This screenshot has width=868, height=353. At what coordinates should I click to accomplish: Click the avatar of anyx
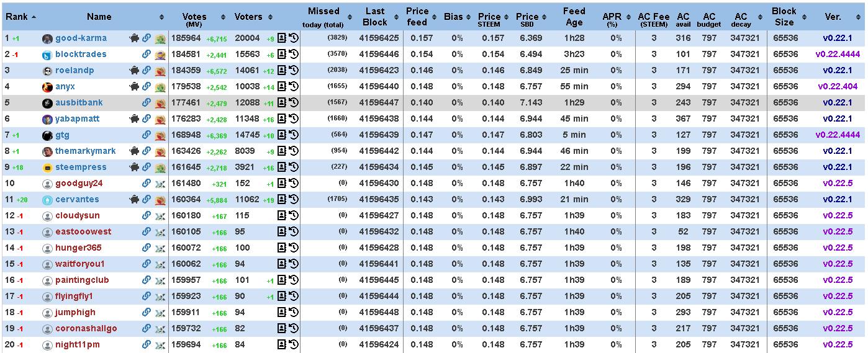(x=47, y=87)
